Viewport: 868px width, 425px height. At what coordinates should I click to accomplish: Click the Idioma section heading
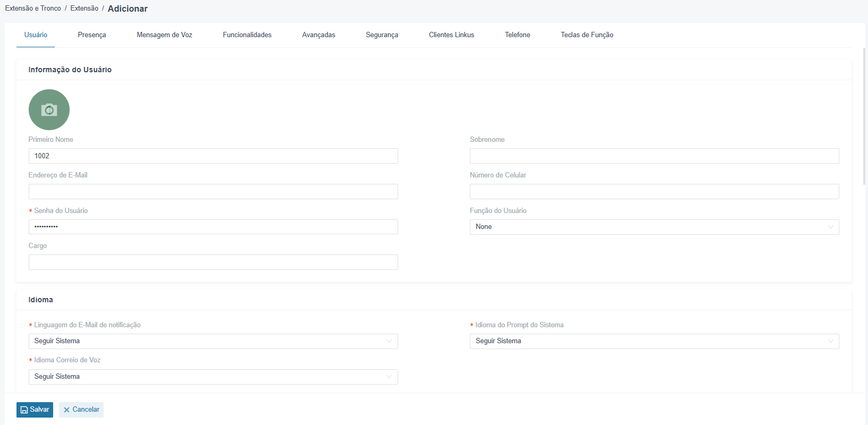pos(41,300)
